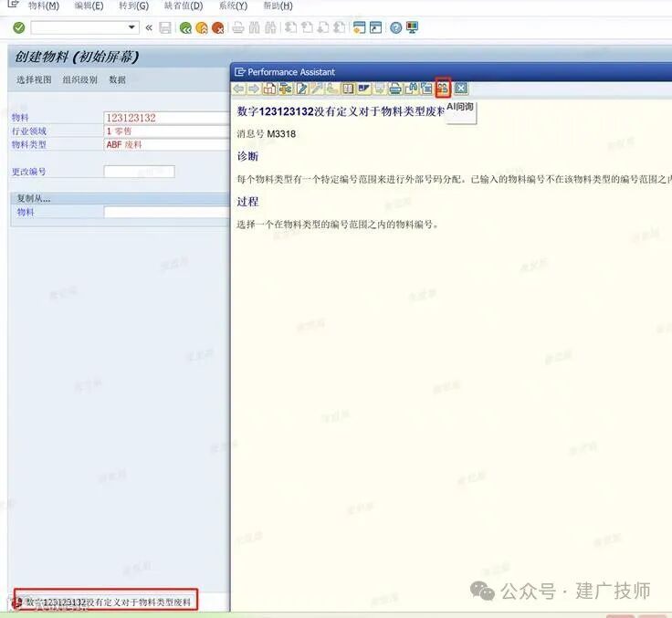Viewport: 672px width, 618px height.
Task: Click the AI问询 icon
Action: click(x=443, y=89)
